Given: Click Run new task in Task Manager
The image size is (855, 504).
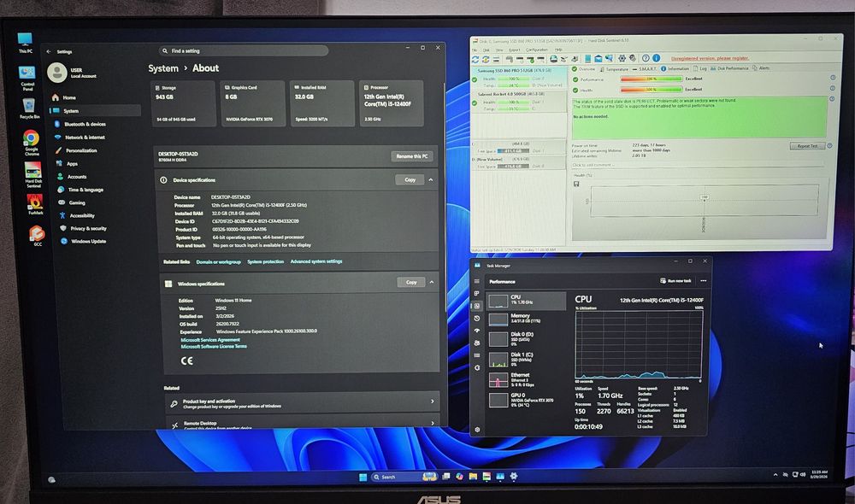Looking at the screenshot, I should click(x=675, y=280).
